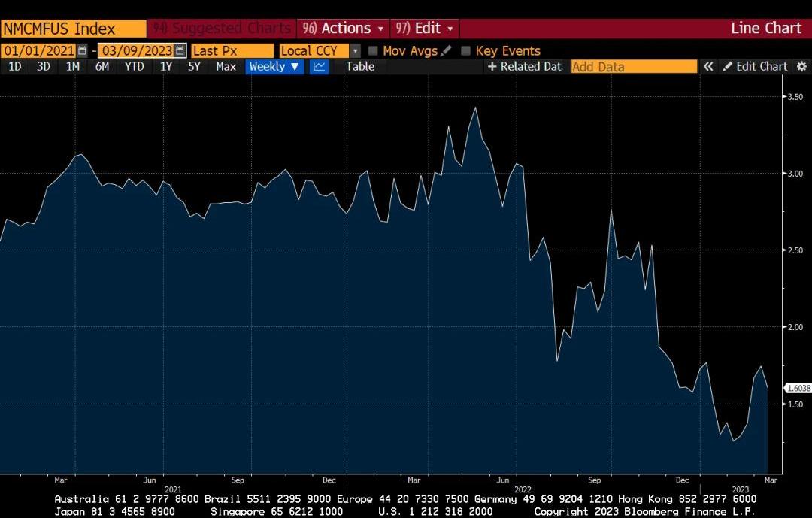Open the start date calendar picker
The width and height of the screenshot is (812, 518).
pos(82,51)
